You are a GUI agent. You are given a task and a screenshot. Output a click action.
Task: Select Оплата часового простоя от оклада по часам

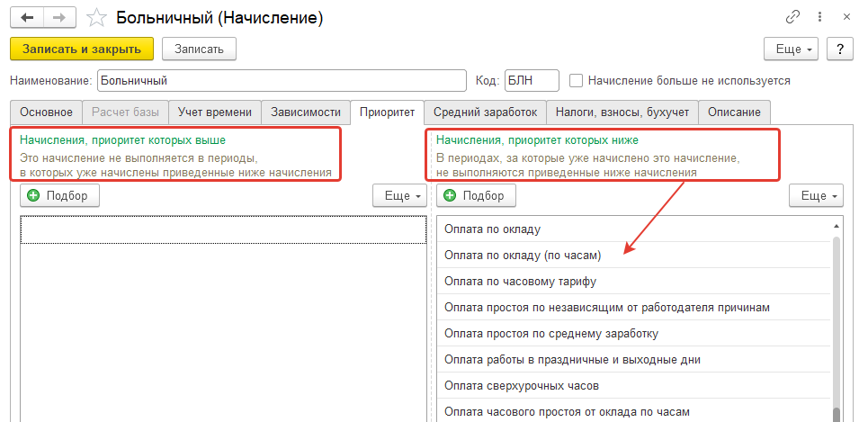click(x=634, y=411)
